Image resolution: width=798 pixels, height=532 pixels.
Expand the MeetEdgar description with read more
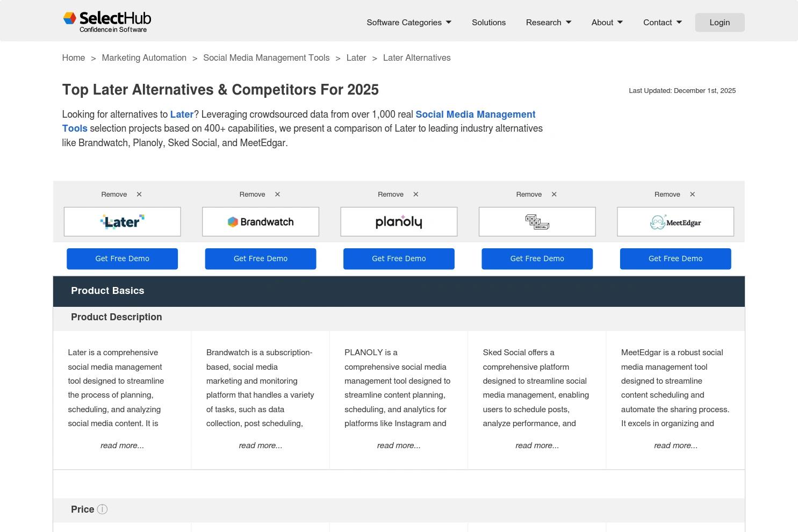(x=675, y=445)
